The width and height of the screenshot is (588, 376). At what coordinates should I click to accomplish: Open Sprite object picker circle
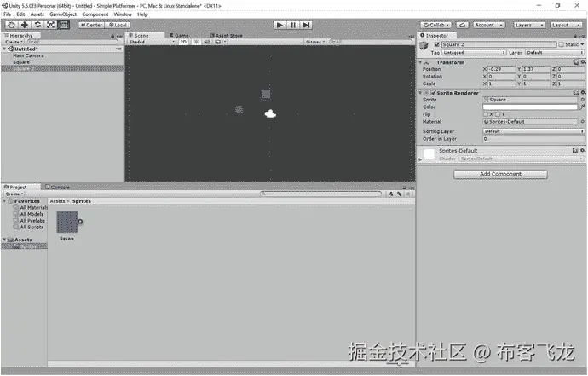pos(582,100)
